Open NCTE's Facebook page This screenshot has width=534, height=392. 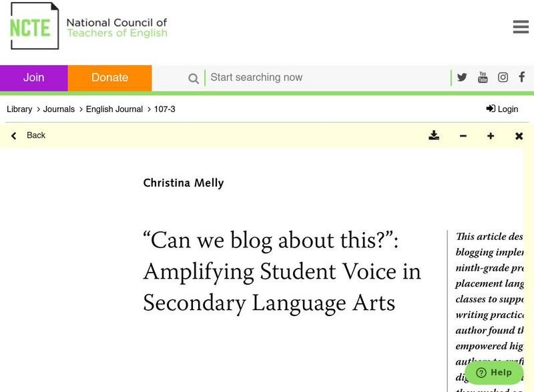point(522,77)
